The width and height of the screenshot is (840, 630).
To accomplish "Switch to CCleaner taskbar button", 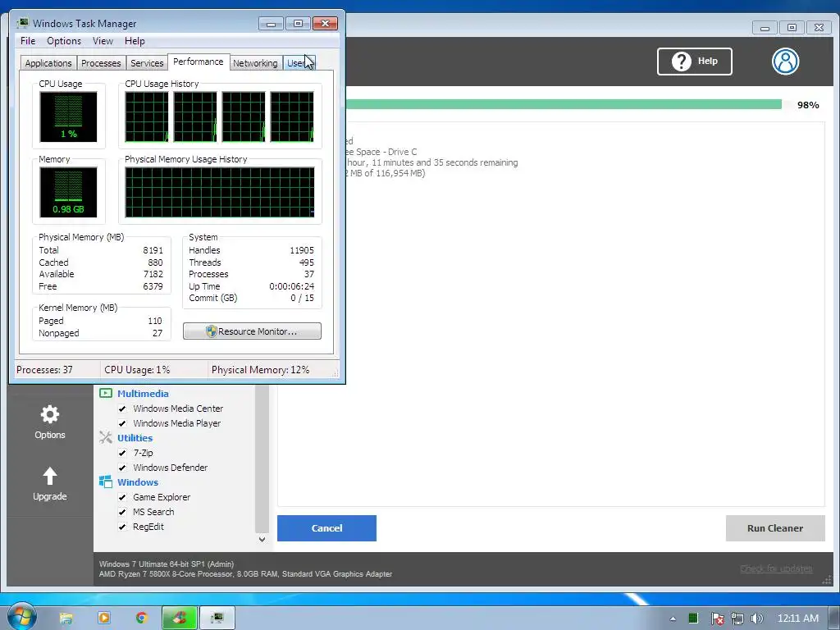I will point(180,619).
